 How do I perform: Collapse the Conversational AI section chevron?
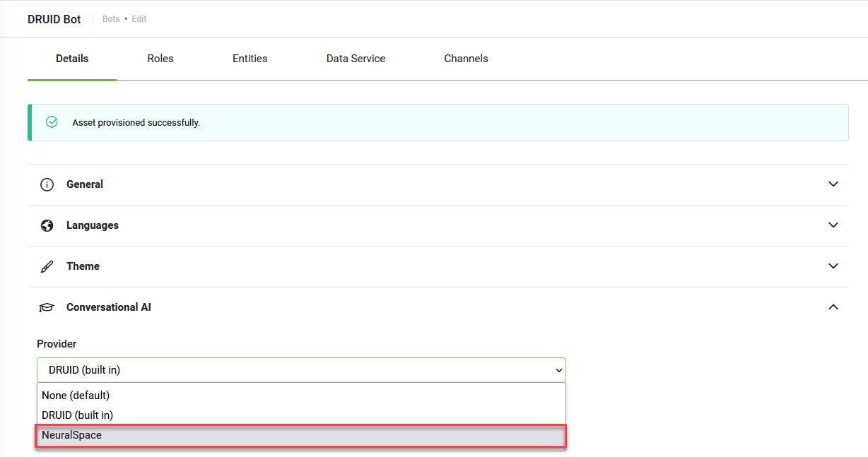pos(833,307)
